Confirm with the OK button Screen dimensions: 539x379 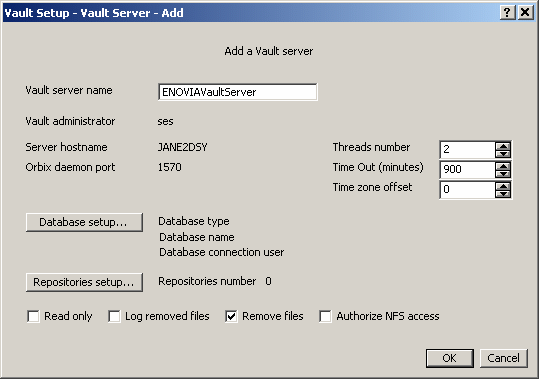click(450, 358)
